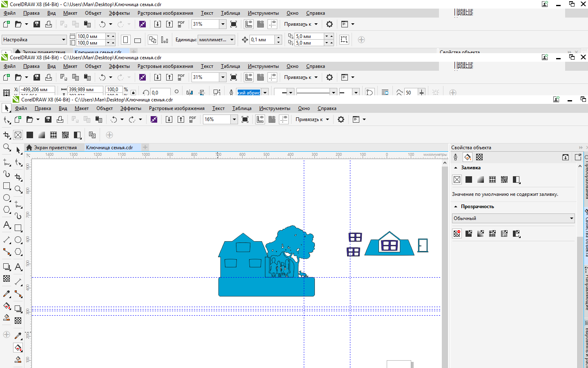The width and height of the screenshot is (588, 368).
Task: Choose Fountain transparency icon under Прозрачность
Action: pos(481,233)
